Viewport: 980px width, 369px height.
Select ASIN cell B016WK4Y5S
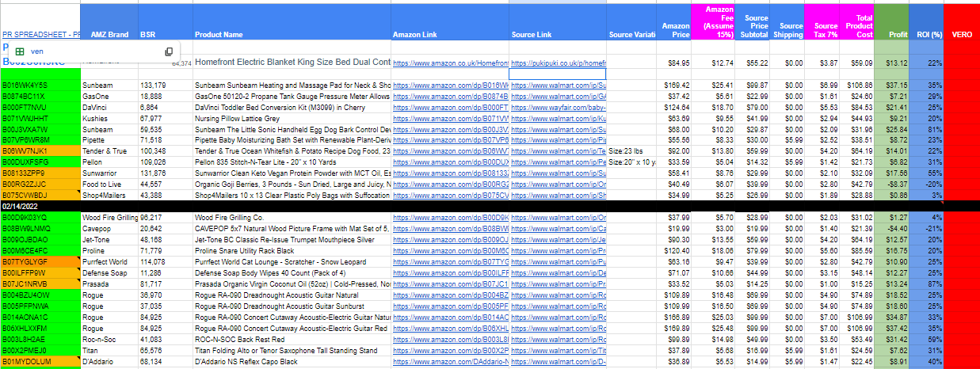(x=40, y=85)
